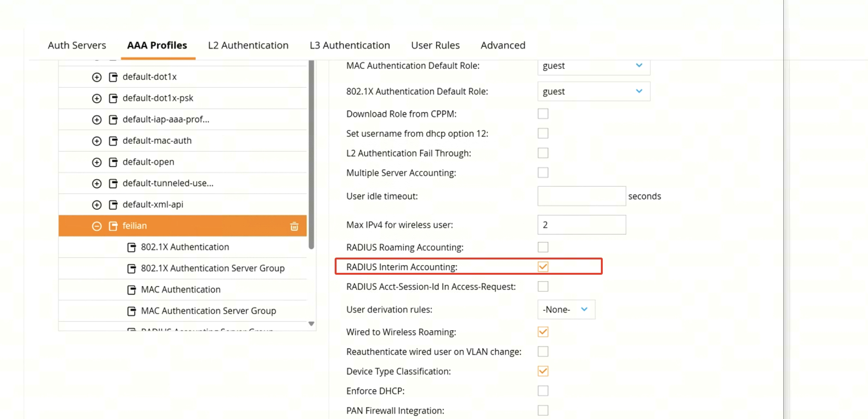Select the default-open profile row

coord(182,162)
